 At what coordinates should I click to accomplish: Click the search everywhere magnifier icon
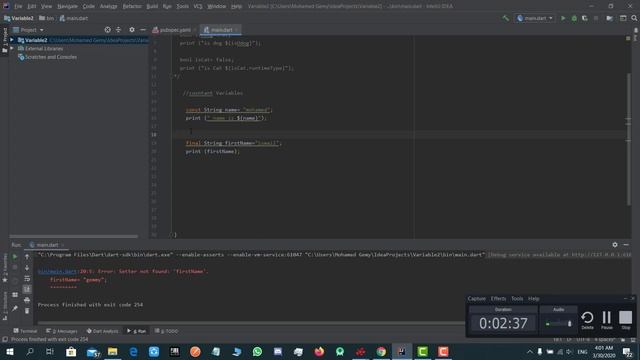pos(634,18)
